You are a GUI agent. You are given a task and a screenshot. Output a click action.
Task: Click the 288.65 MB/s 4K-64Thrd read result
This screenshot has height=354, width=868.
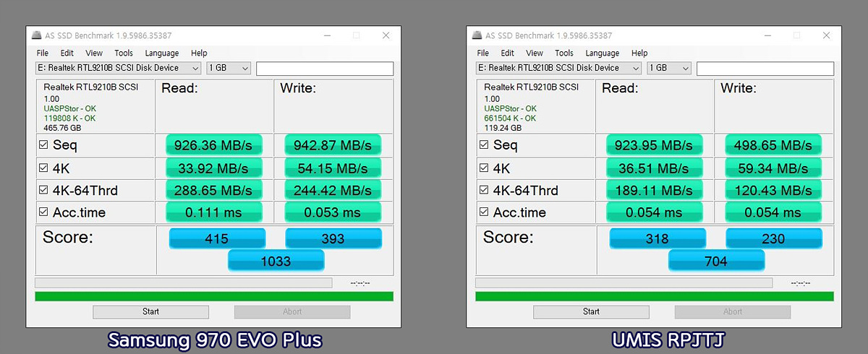pyautogui.click(x=213, y=190)
